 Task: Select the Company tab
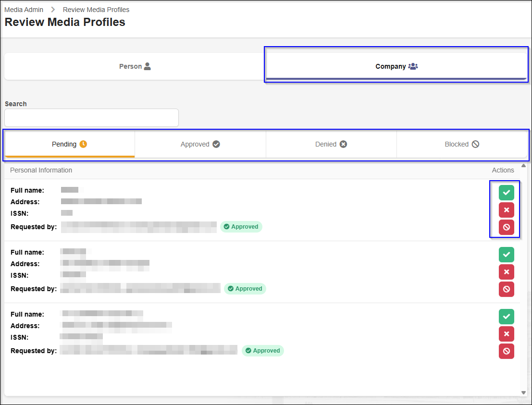[396, 66]
